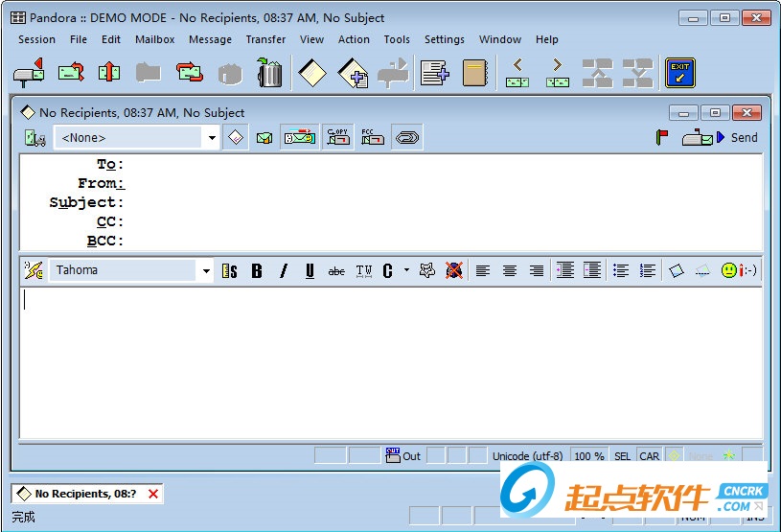The height and width of the screenshot is (532, 781).
Task: Click the 100 % zoom status indicator
Action: point(589,455)
